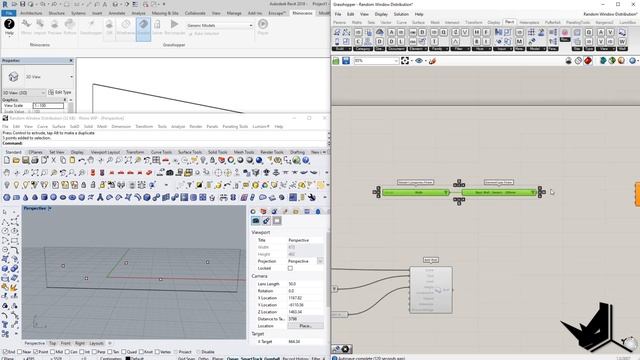The image size is (640, 360).
Task: Click the Undo arrow icon in Rhino toolbar
Action: (x=82, y=160)
